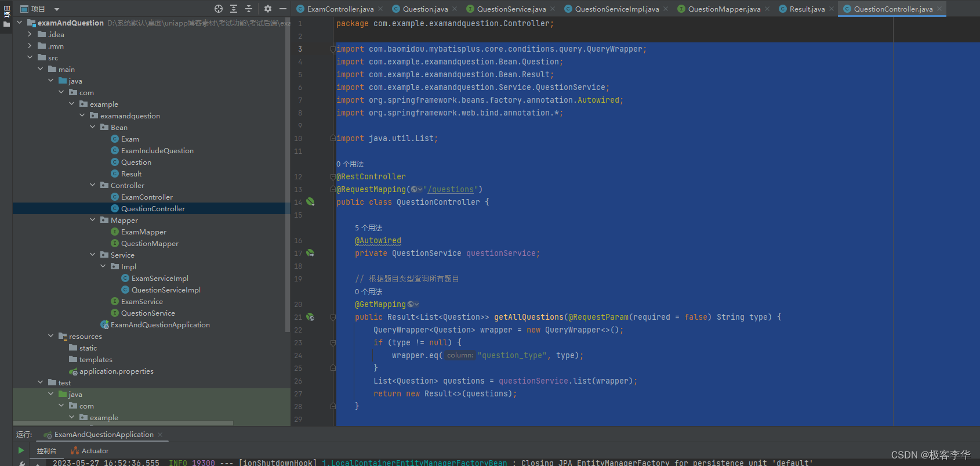The image size is (980, 466).
Task: Switch to Question.java tab
Action: point(425,9)
